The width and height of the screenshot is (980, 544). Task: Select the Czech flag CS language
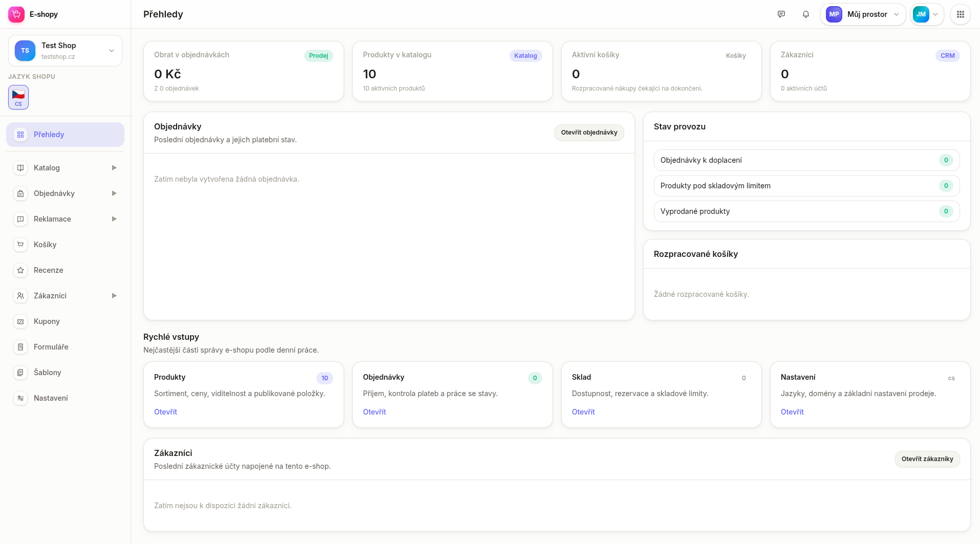point(18,97)
